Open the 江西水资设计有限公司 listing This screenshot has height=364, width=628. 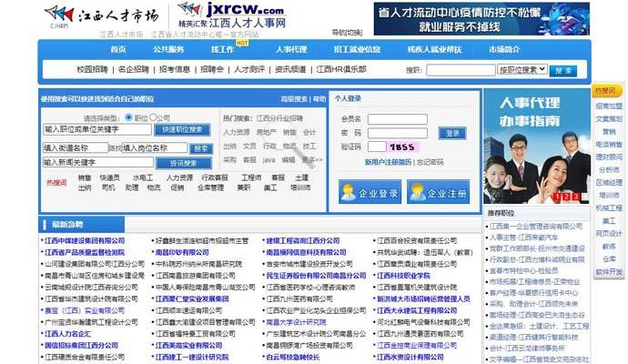click(x=410, y=357)
